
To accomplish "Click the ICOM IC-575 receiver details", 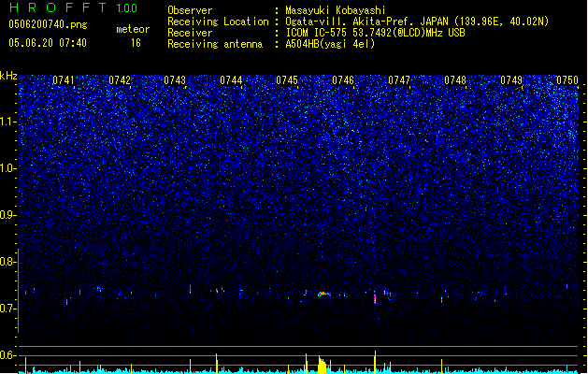I will tap(375, 33).
